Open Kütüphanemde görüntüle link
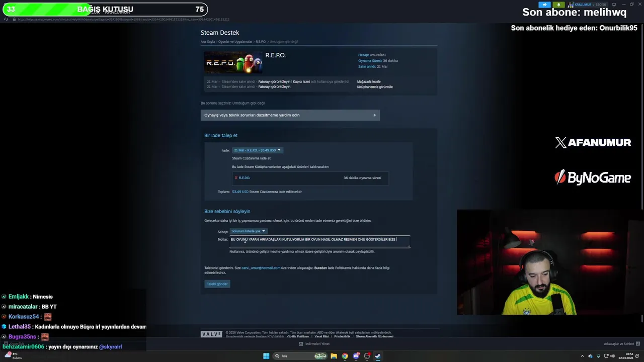The height and width of the screenshot is (362, 644). click(x=375, y=87)
